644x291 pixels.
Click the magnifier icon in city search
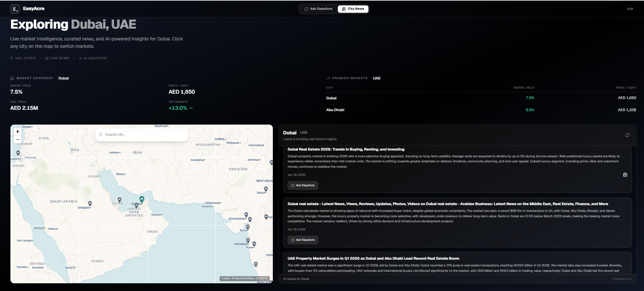[100, 134]
